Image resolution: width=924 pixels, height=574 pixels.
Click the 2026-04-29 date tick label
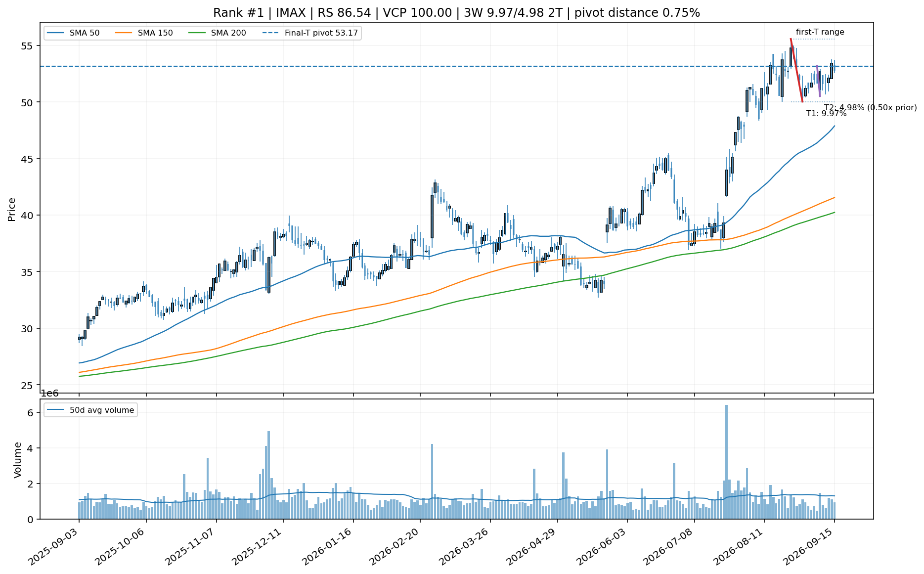point(532,546)
